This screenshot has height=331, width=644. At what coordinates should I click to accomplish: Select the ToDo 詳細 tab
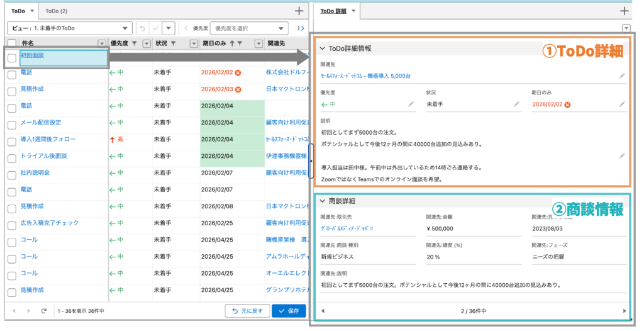point(333,11)
